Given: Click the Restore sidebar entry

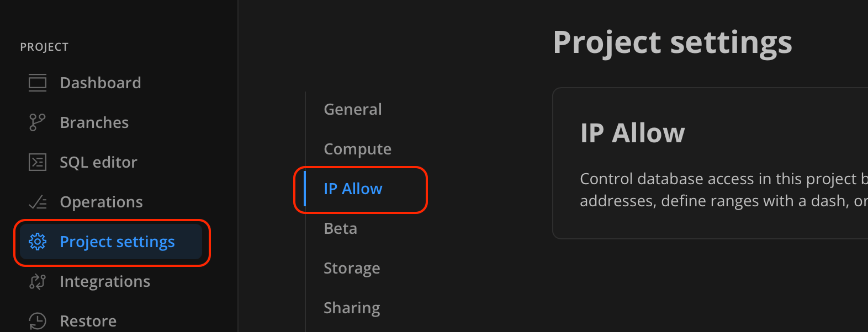Looking at the screenshot, I should pyautogui.click(x=88, y=320).
